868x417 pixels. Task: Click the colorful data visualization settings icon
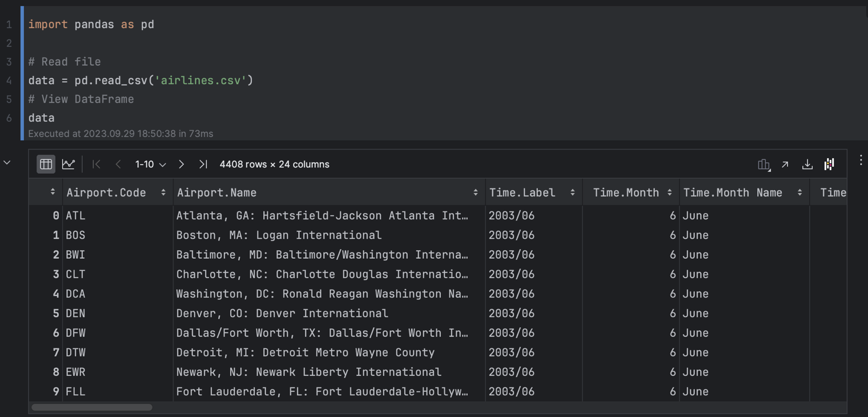829,164
